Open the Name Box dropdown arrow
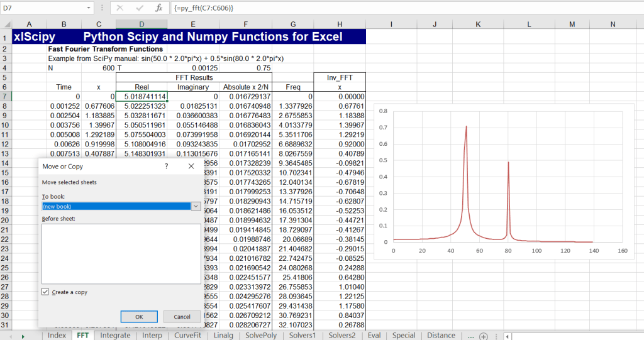Viewport: 644px width, 340px height. [87, 8]
